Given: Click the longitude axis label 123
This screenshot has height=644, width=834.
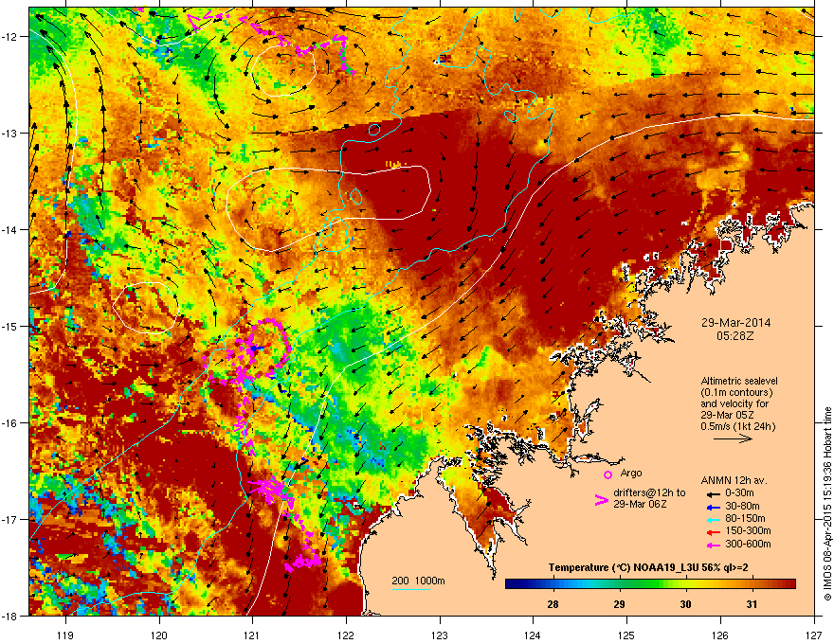Looking at the screenshot, I should 440,635.
